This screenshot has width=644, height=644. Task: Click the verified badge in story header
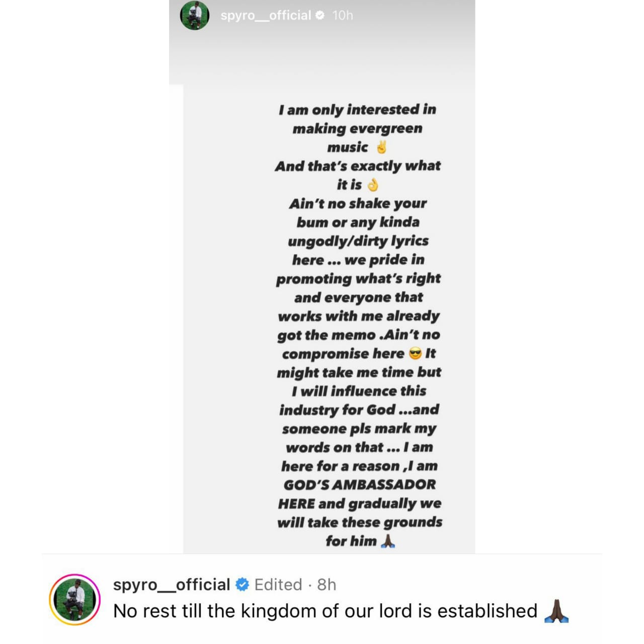coord(320,16)
